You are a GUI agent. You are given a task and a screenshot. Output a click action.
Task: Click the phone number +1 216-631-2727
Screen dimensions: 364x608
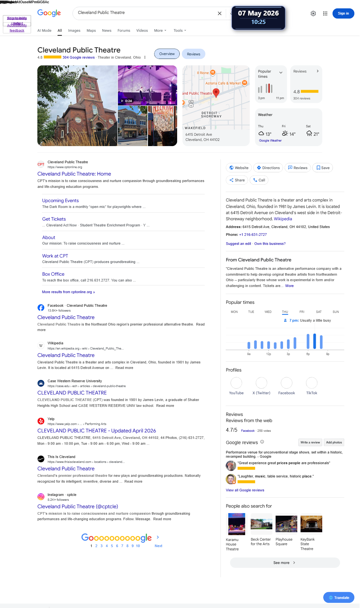[253, 235]
